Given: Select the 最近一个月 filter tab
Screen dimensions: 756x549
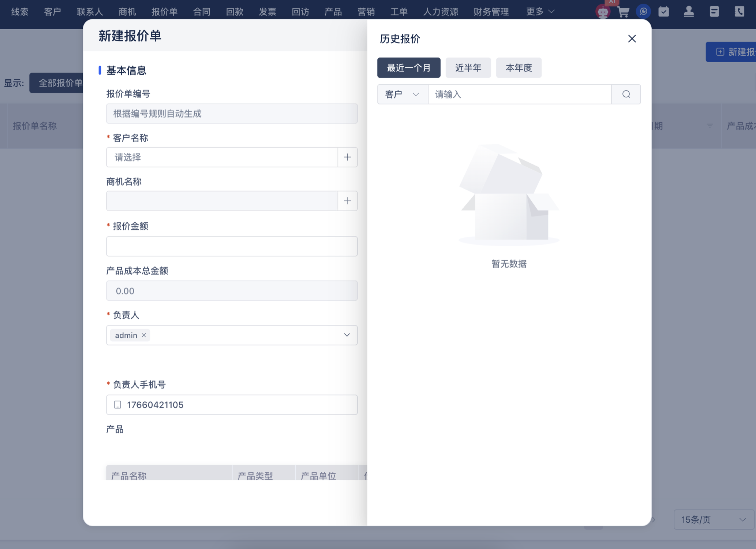Looking at the screenshot, I should tap(409, 68).
